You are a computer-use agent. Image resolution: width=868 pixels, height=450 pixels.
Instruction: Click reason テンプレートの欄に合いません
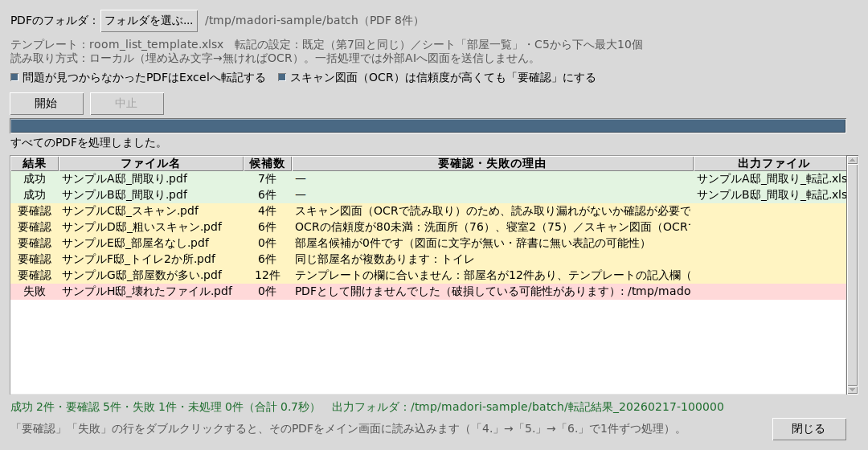click(492, 275)
